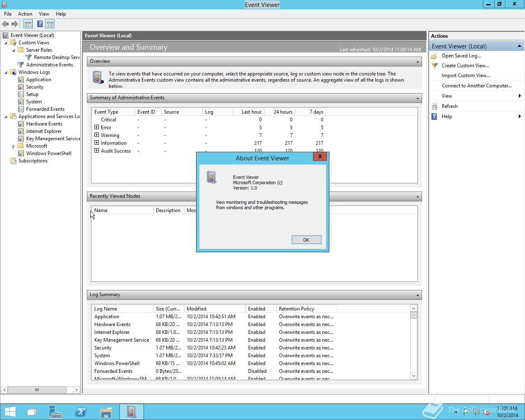Collapse the Log Summary section
This screenshot has height=420, width=525.
click(418, 295)
